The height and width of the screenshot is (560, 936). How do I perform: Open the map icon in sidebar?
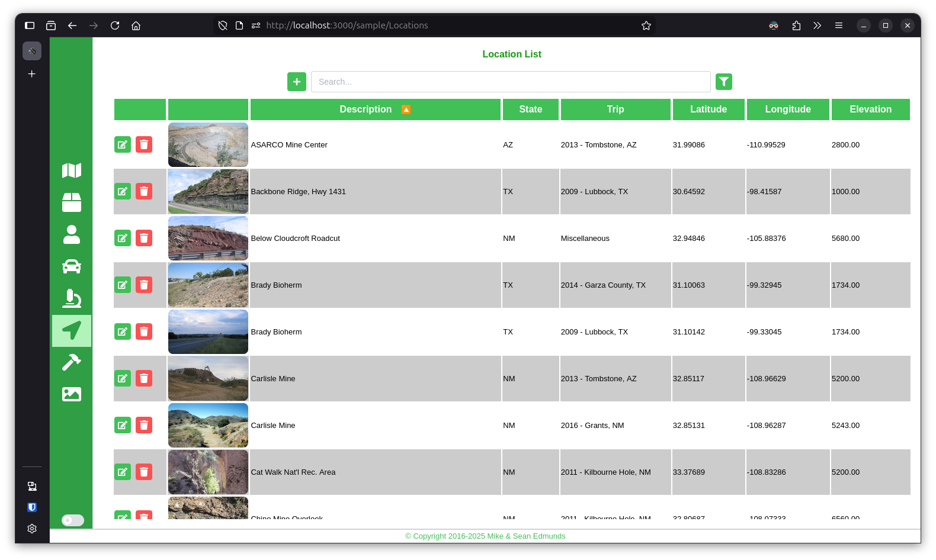[72, 170]
